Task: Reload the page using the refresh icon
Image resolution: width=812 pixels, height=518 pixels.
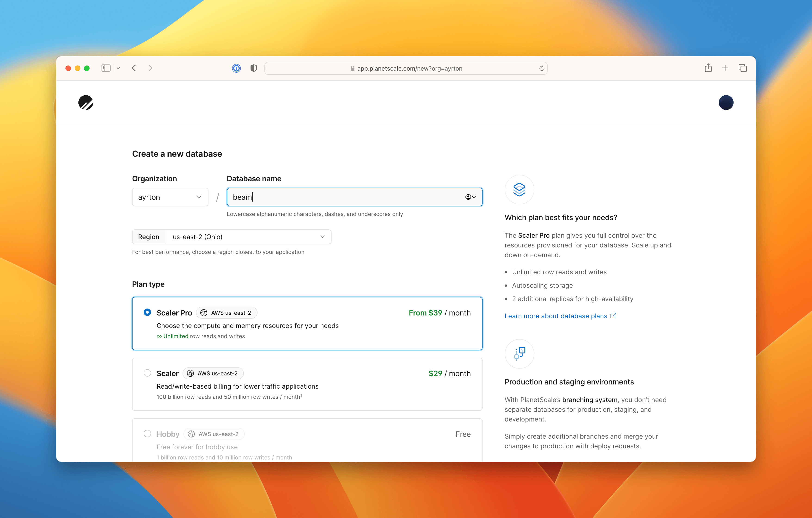Action: tap(542, 68)
